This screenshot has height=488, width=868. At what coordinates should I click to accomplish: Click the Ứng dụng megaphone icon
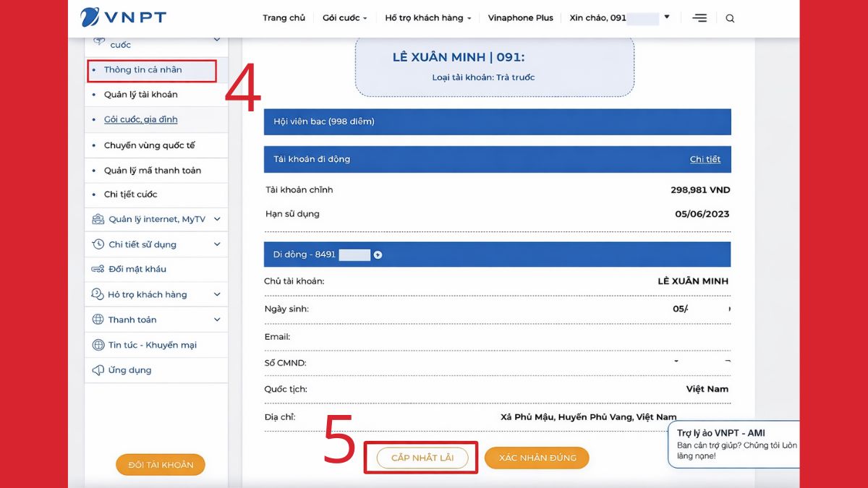(98, 370)
